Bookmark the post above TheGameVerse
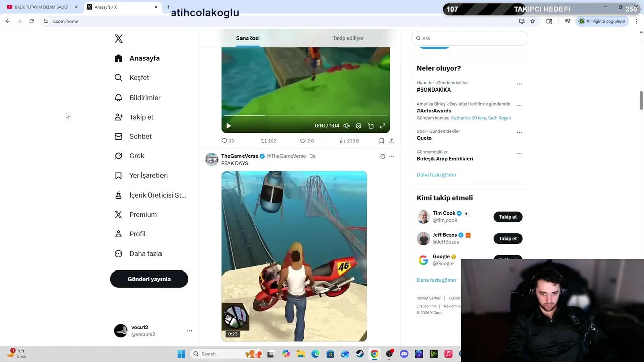 coord(382,141)
